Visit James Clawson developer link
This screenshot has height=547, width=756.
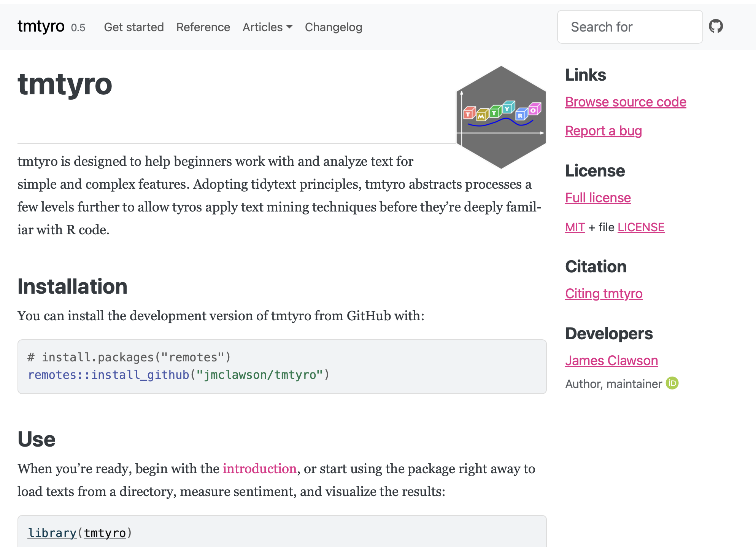[611, 361]
